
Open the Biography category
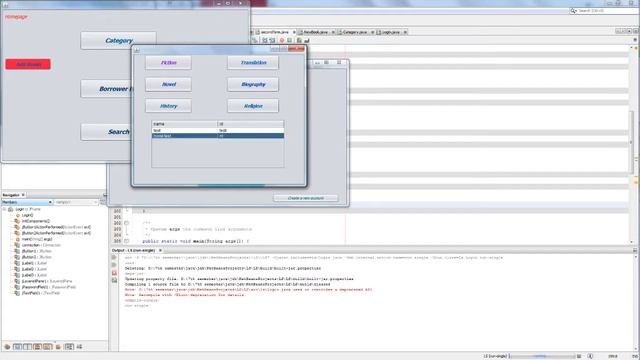pos(253,84)
